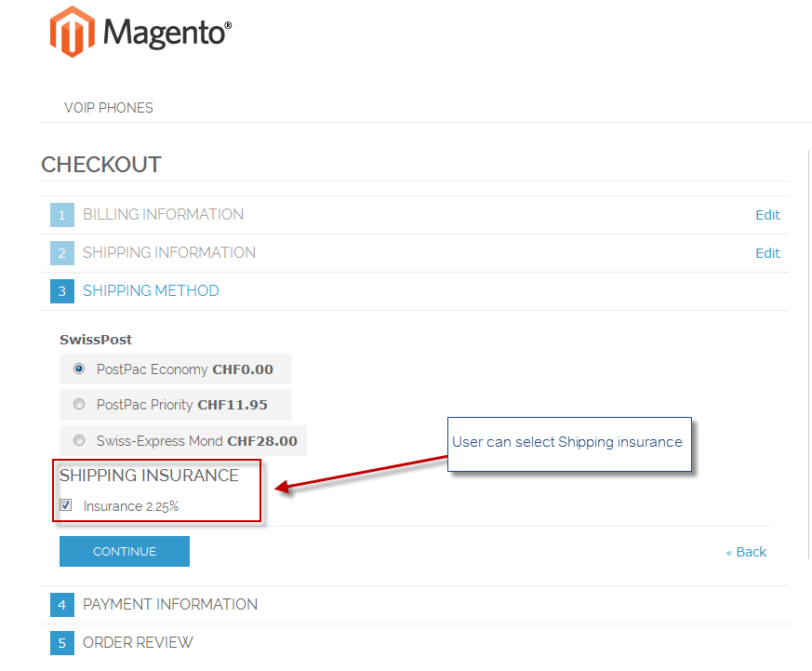812x671 pixels.
Task: Select PostPac Economy shipping option
Action: click(x=79, y=369)
